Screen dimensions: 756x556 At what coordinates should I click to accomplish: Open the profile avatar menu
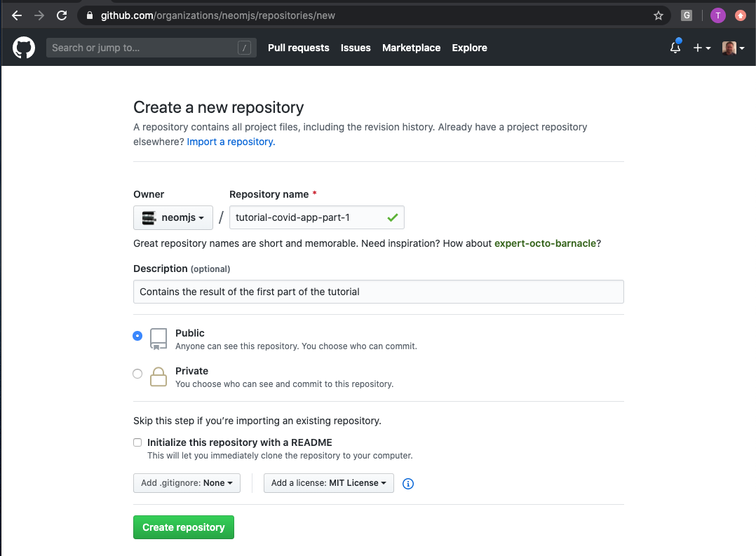tap(729, 48)
